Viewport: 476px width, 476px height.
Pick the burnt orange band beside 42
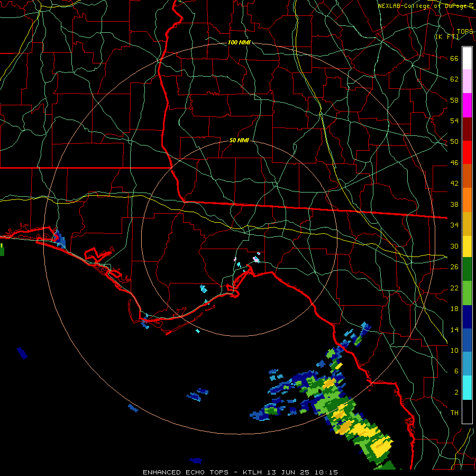(467, 176)
